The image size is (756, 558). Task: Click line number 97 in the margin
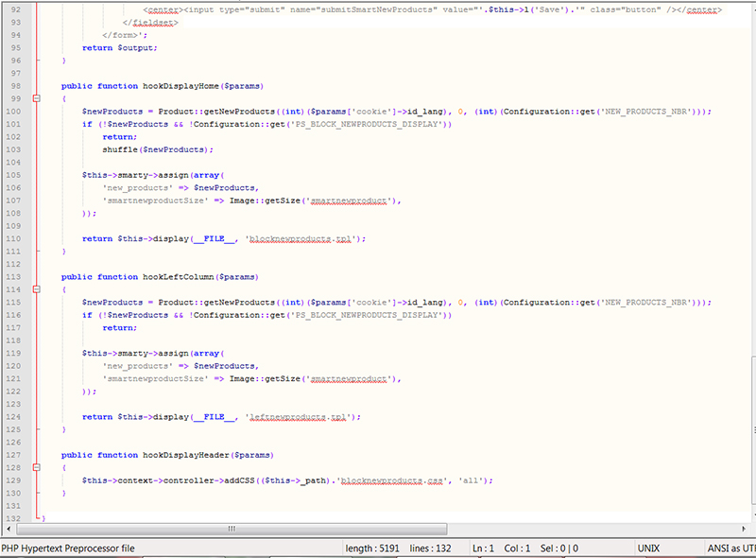click(x=16, y=74)
